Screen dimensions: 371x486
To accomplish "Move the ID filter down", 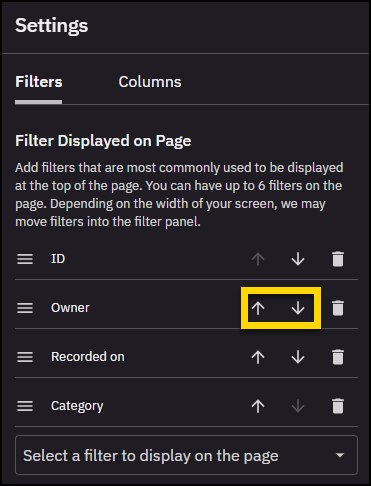I will pos(298,259).
